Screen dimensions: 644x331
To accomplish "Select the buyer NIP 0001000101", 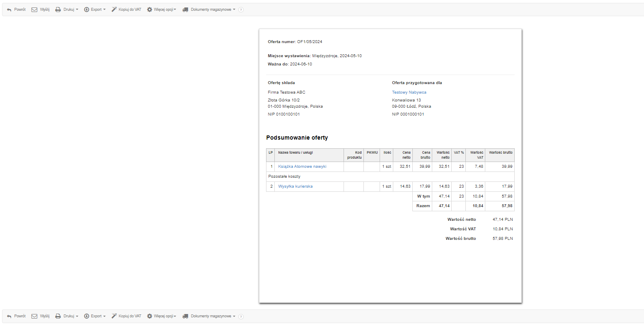I will pyautogui.click(x=408, y=114).
